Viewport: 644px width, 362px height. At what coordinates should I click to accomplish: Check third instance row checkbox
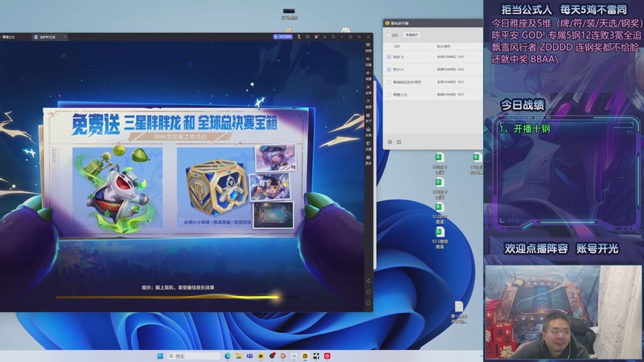(389, 82)
